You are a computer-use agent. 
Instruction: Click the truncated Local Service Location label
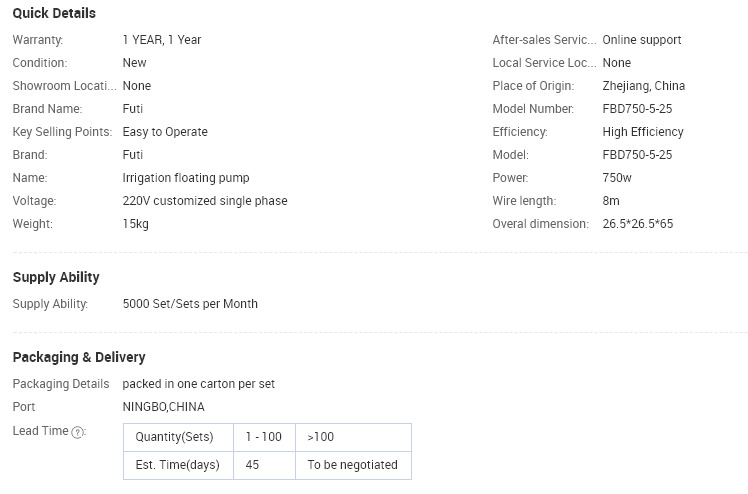[544, 62]
